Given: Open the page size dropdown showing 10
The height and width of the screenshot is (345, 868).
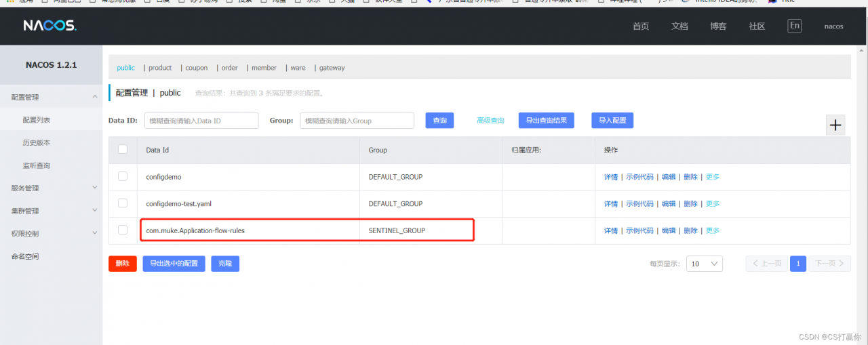Looking at the screenshot, I should (705, 263).
